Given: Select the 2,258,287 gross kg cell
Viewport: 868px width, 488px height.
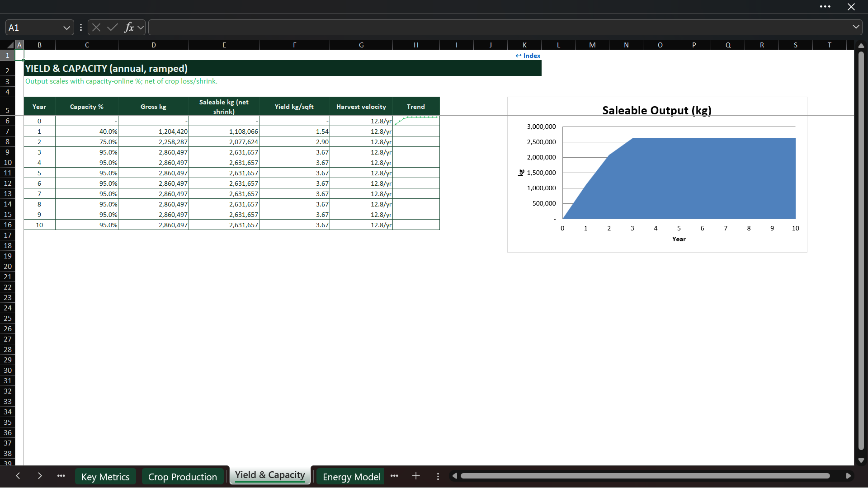Looking at the screenshot, I should (154, 142).
